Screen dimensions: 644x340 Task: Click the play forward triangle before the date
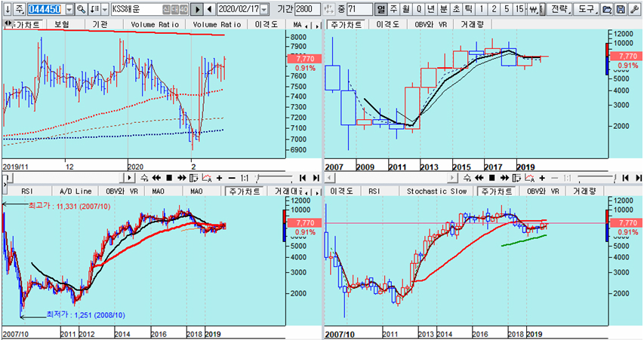tap(197, 9)
